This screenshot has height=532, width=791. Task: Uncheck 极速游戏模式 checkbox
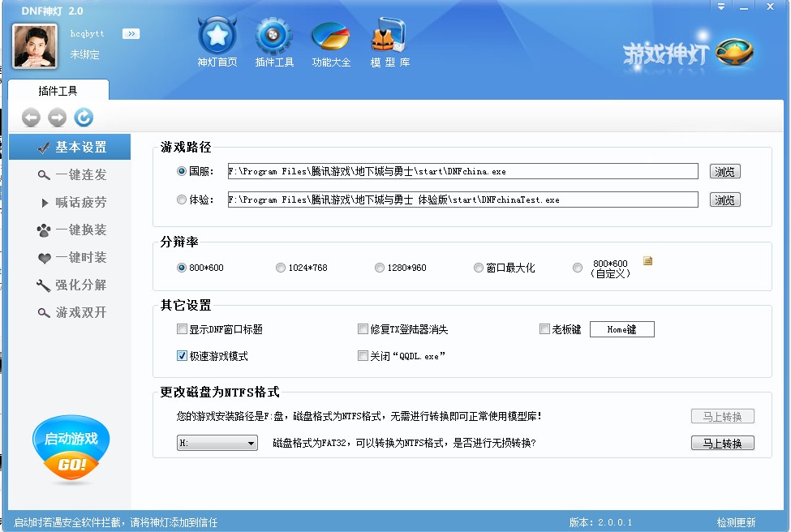point(182,356)
